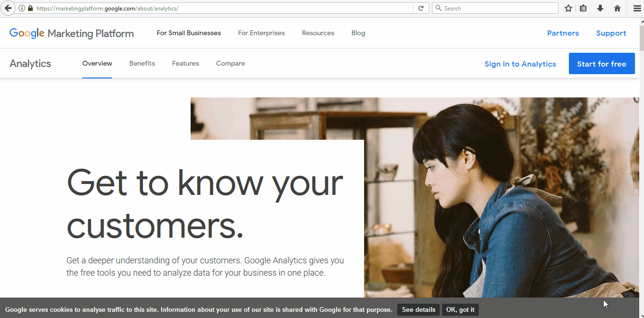Click the hero photo of woman
Image resolution: width=644 pixels, height=318 pixels.
501,197
